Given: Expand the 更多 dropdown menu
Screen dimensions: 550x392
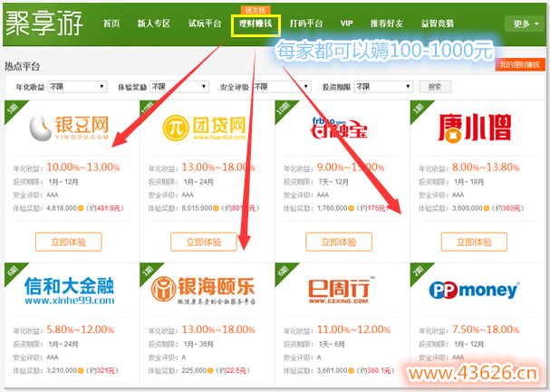Looking at the screenshot, I should [x=526, y=24].
